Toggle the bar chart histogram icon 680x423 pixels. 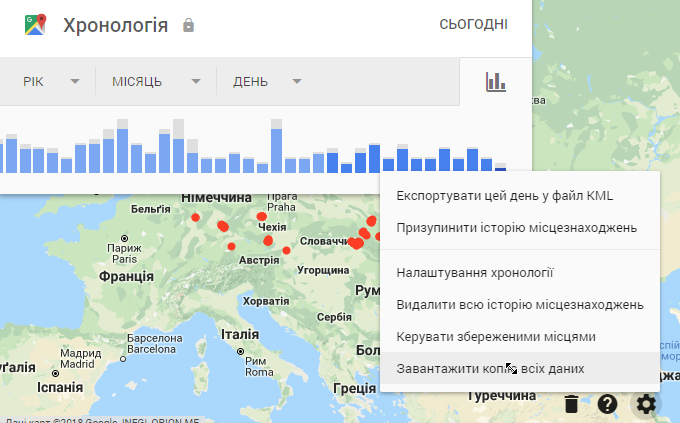pyautogui.click(x=495, y=82)
